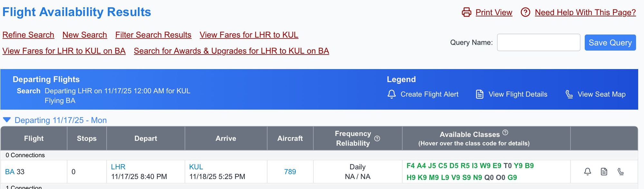
Task: Click the printer icon beside Print View
Action: click(466, 12)
